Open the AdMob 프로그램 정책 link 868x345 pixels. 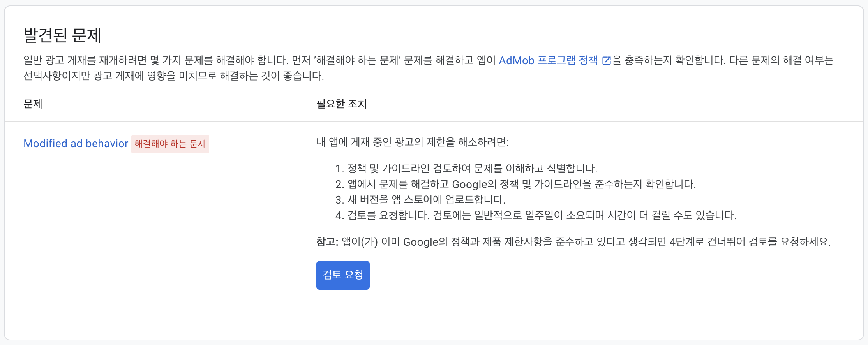click(548, 61)
